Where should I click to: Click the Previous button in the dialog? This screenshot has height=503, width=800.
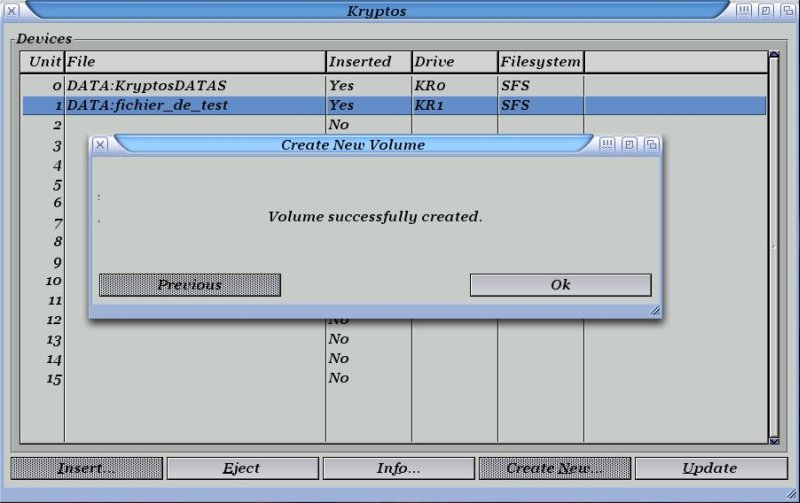(190, 285)
